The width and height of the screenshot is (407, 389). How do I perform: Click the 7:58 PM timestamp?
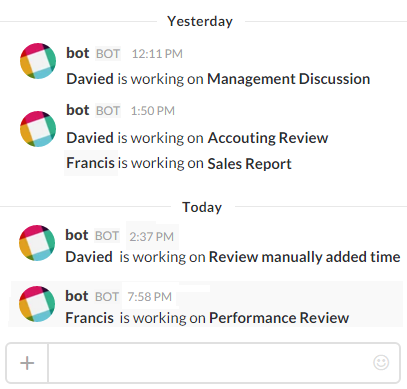click(150, 297)
